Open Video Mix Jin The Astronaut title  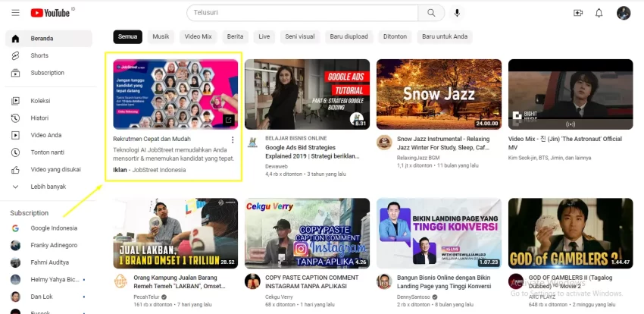click(565, 143)
